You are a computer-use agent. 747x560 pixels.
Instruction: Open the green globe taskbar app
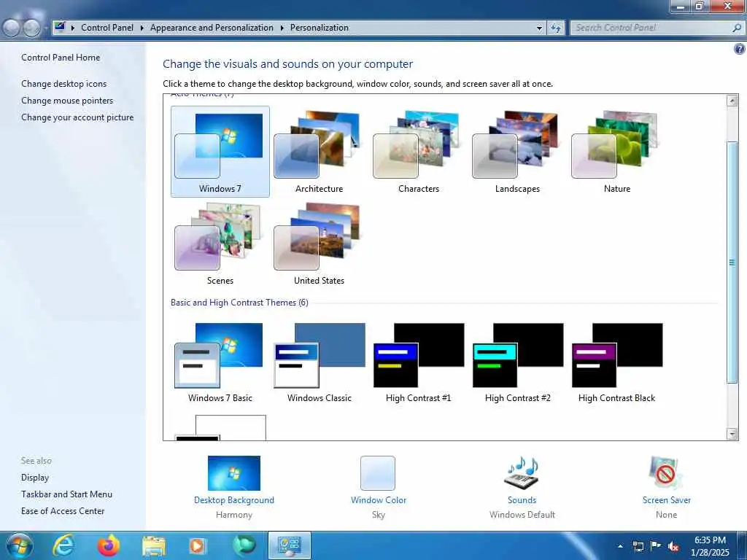click(x=244, y=545)
